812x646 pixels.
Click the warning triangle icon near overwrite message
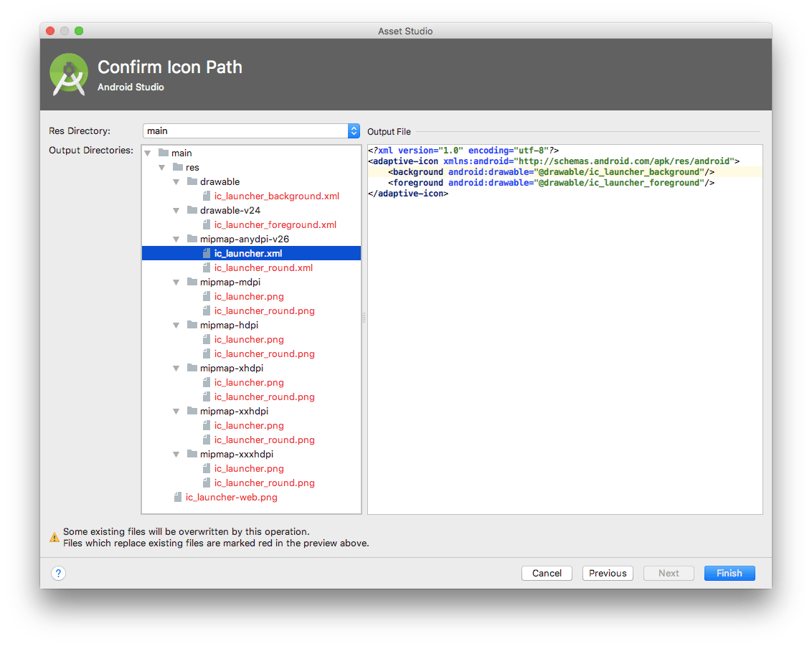point(55,536)
